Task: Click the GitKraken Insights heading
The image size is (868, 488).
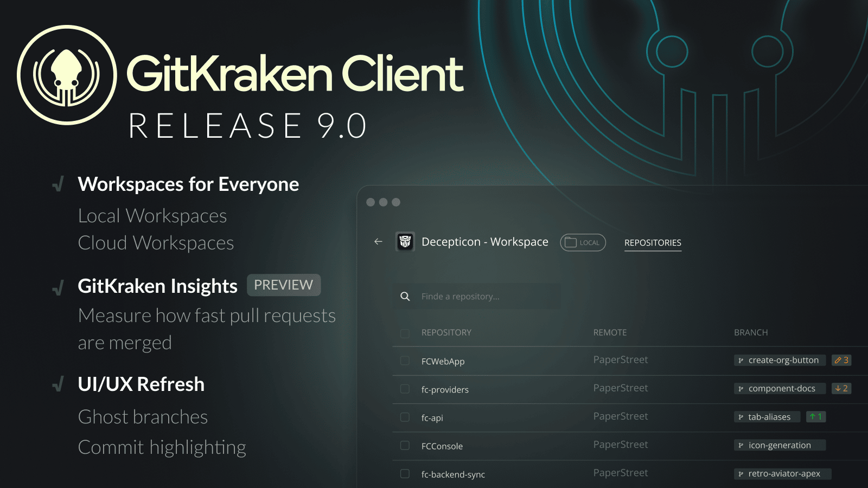Action: point(157,286)
